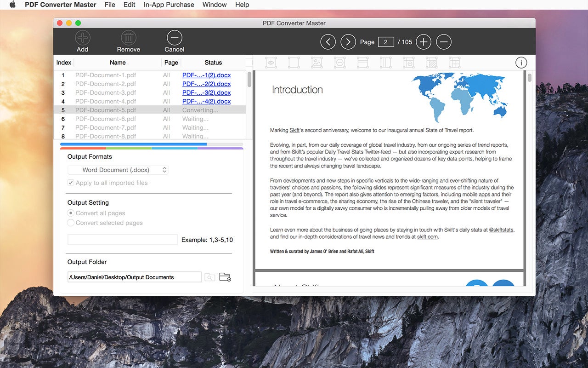Select Convert selected pages radio button

[71, 223]
